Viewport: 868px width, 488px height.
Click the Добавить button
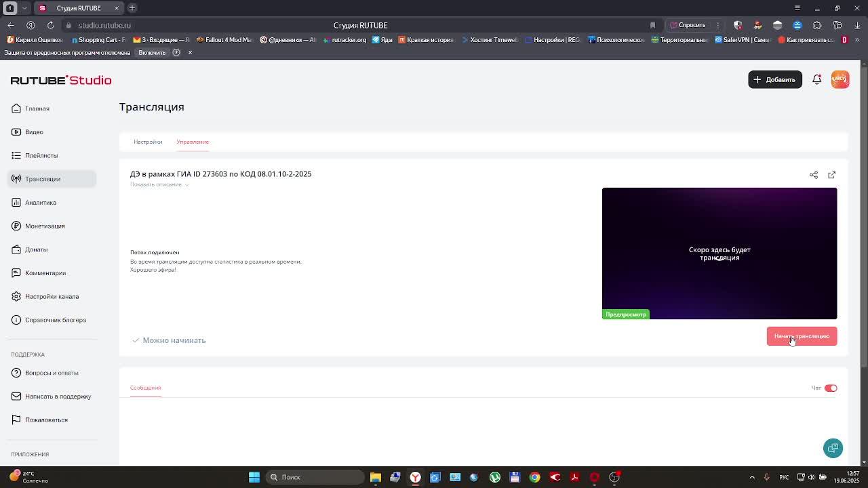point(775,79)
